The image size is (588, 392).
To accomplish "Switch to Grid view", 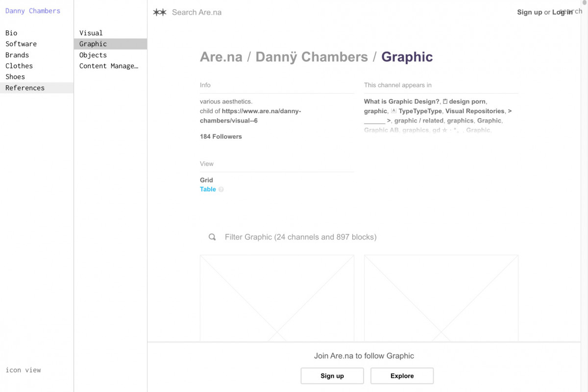I will click(x=206, y=180).
